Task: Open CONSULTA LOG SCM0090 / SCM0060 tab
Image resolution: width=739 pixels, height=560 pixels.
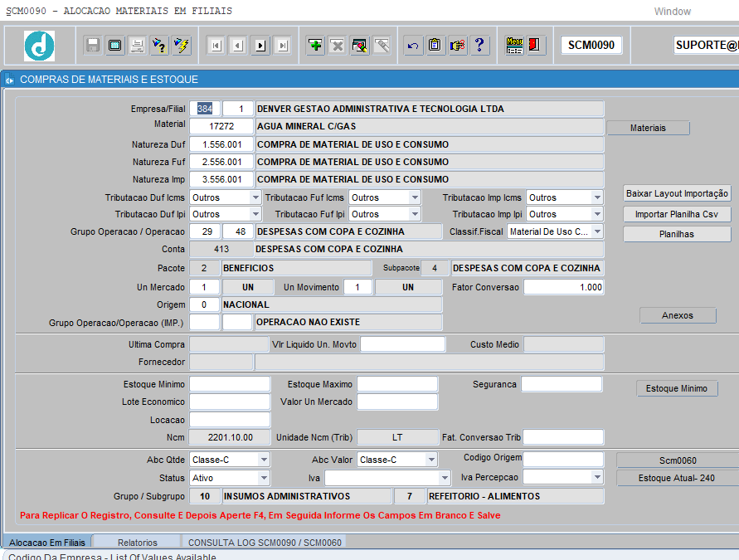Action: tap(265, 542)
